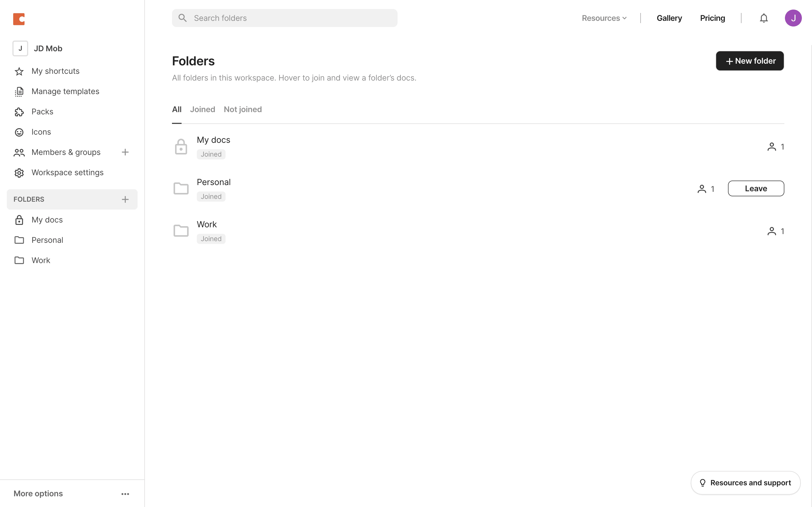This screenshot has height=507, width=812.
Task: Open the Gallery link
Action: click(x=669, y=18)
